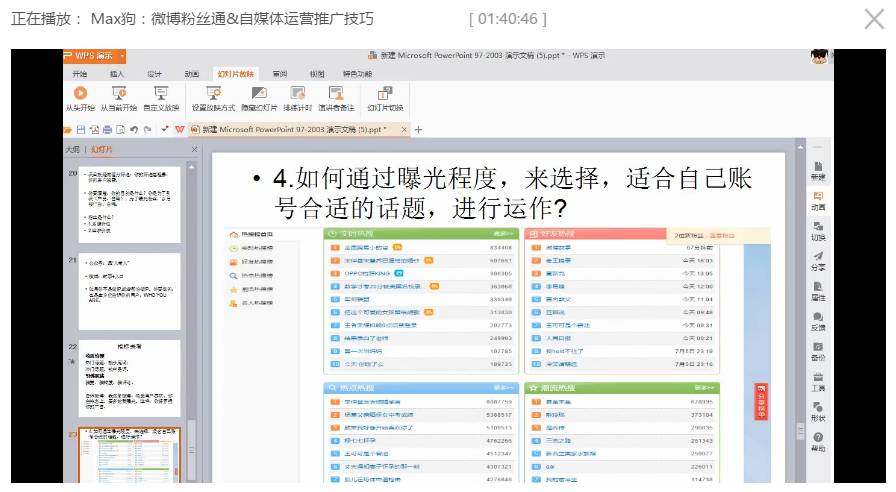Click the slide title text about 曝光程度
Viewport: 896px width, 492px height.
point(511,193)
